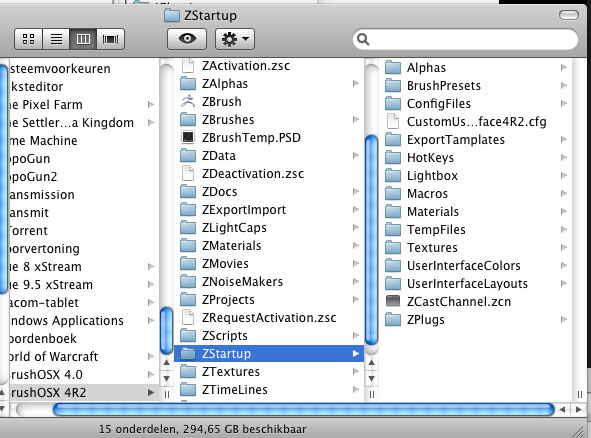Expand the ExportTamplates folder arrow
This screenshot has width=591, height=438.
point(564,139)
